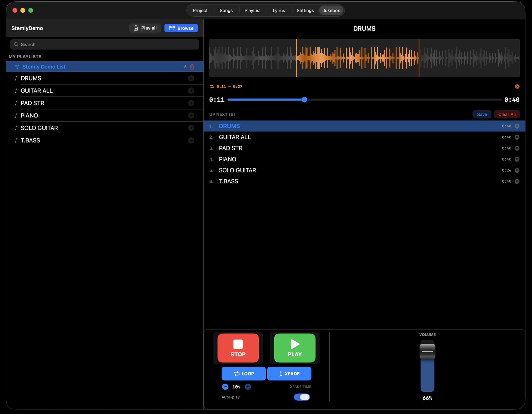Click inside the Search field
Viewport: 532px width, 414px height.
click(104, 44)
